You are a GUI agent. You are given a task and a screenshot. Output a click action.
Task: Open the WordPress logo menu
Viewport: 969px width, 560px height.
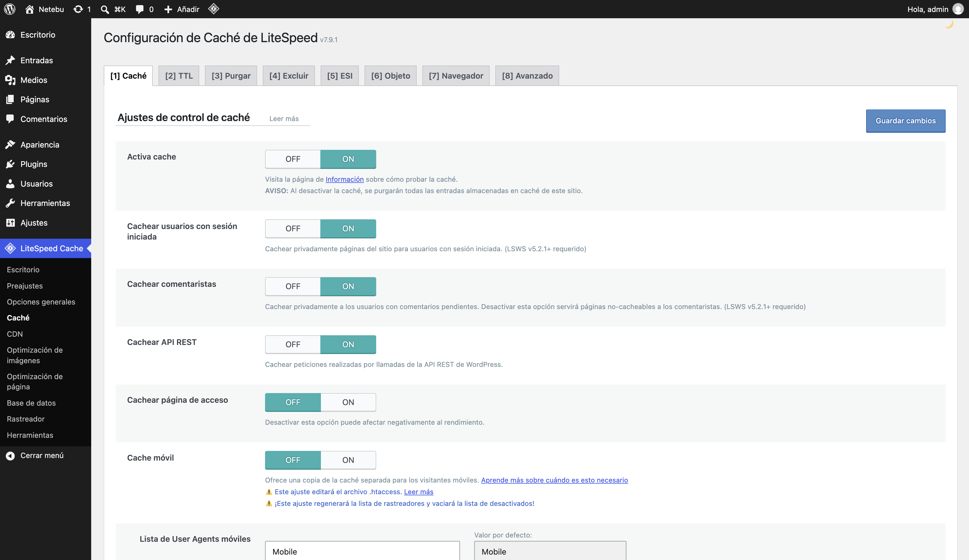coord(10,9)
